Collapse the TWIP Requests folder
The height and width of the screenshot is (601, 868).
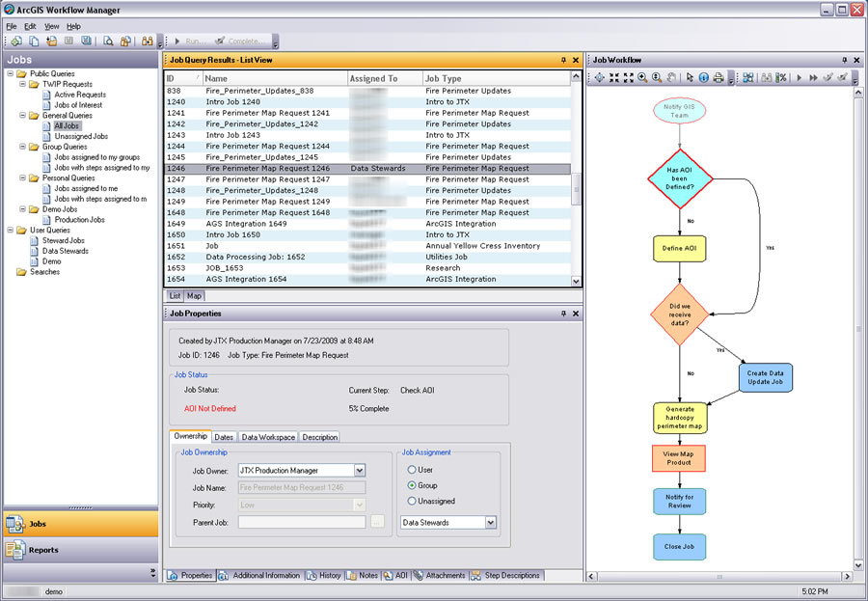23,84
